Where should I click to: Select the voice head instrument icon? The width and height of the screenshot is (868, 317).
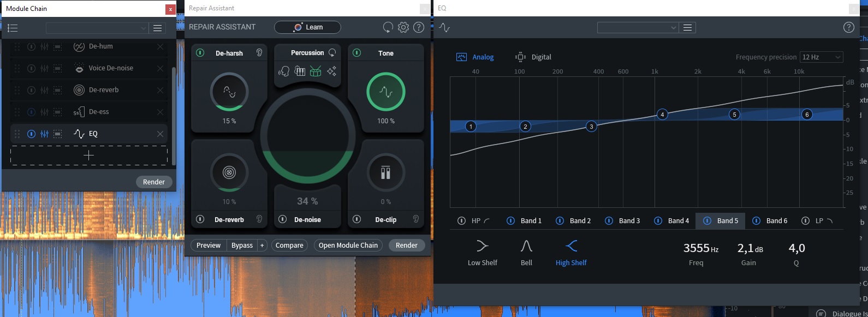pos(284,71)
